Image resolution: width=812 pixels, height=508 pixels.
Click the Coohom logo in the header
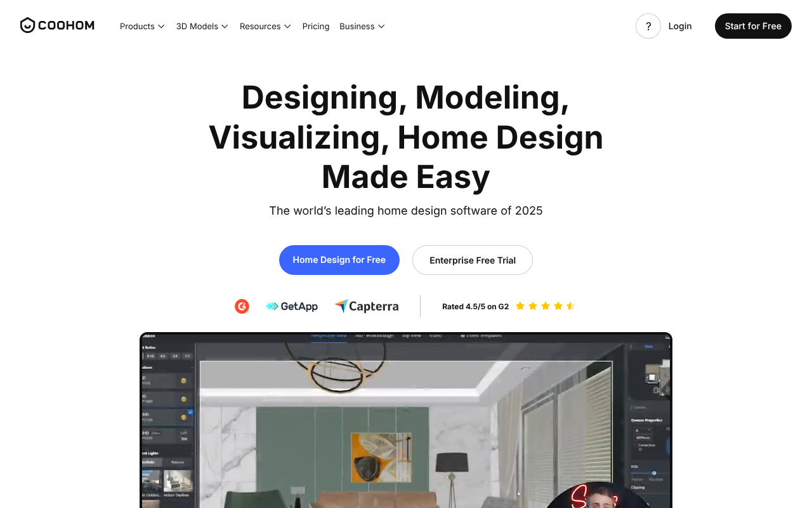pyautogui.click(x=57, y=25)
